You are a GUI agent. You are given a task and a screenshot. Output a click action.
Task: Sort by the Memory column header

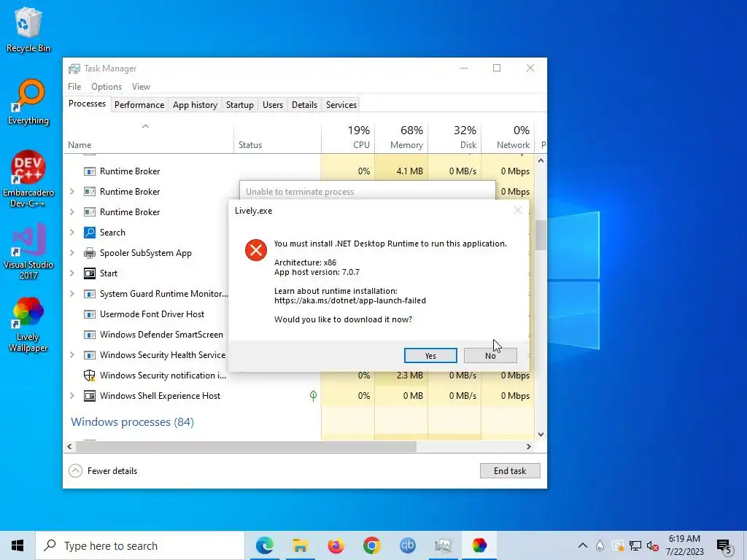[401, 137]
